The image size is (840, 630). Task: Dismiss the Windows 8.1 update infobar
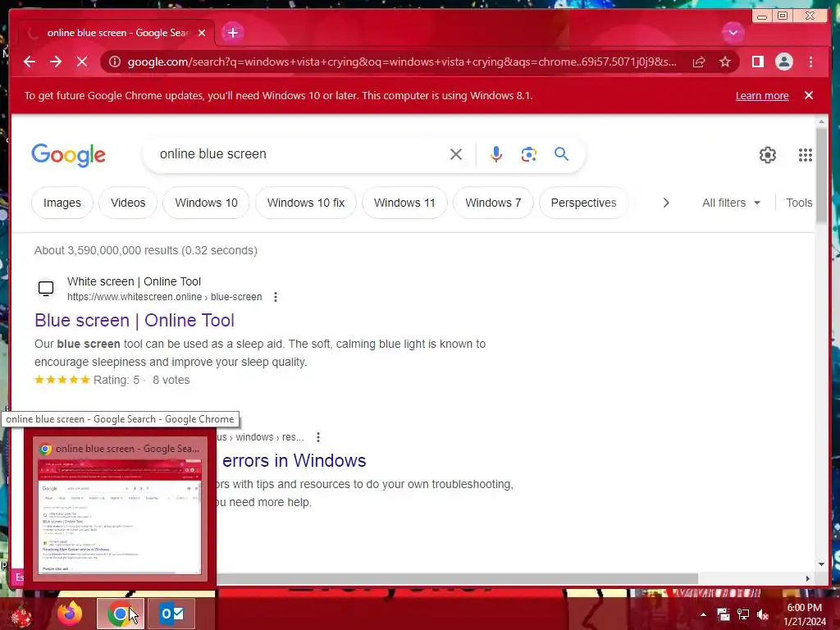(x=809, y=95)
